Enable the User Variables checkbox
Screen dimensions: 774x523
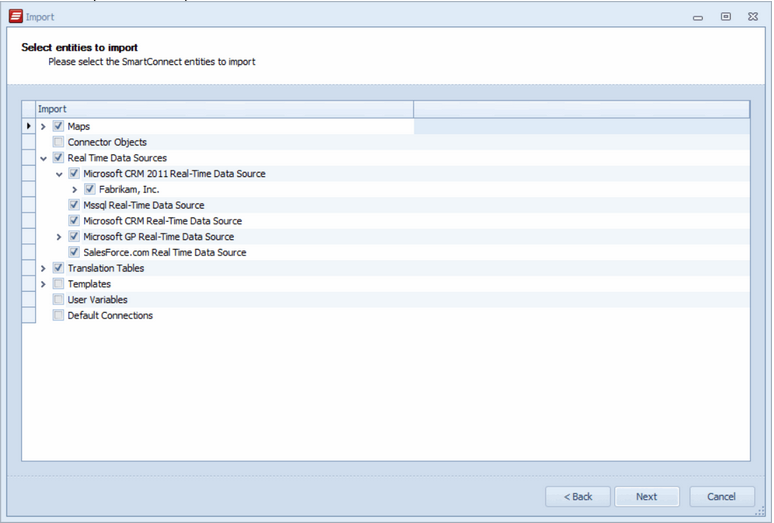58,299
